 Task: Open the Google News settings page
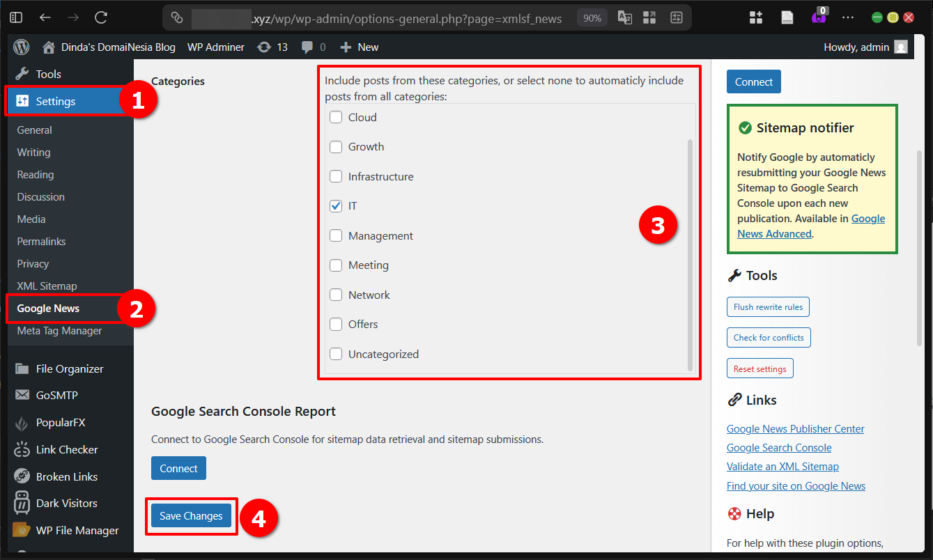47,308
